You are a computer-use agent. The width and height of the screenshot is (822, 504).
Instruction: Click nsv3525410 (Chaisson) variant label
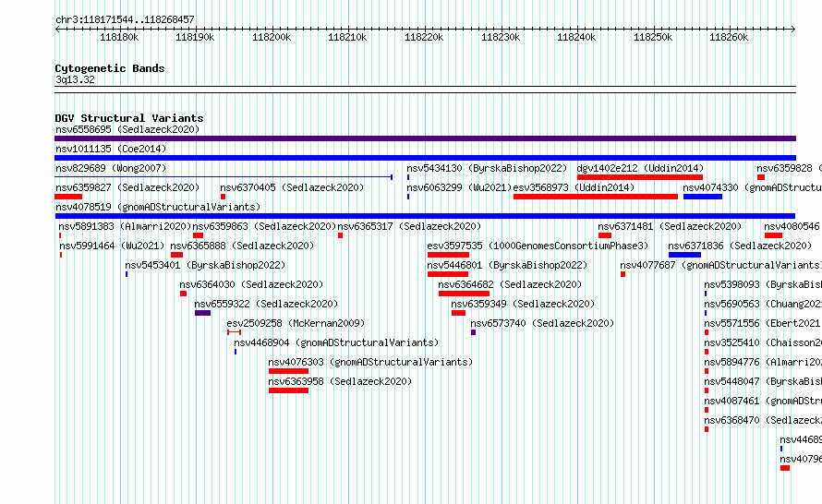(x=763, y=342)
